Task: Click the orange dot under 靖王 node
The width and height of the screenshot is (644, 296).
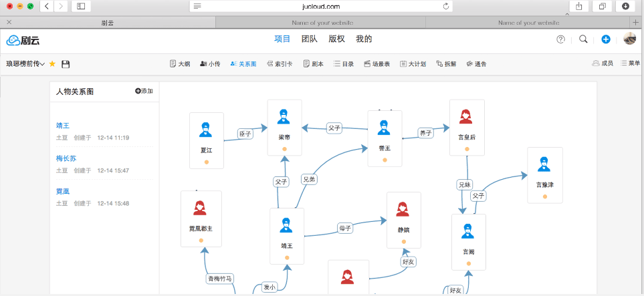Action: (x=287, y=257)
